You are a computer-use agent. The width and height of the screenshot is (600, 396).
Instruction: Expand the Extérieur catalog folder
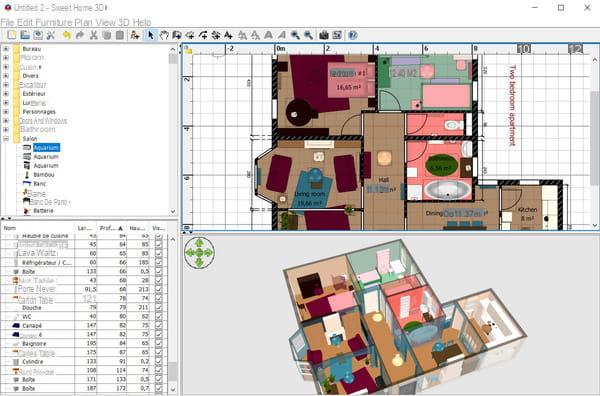pos(6,94)
